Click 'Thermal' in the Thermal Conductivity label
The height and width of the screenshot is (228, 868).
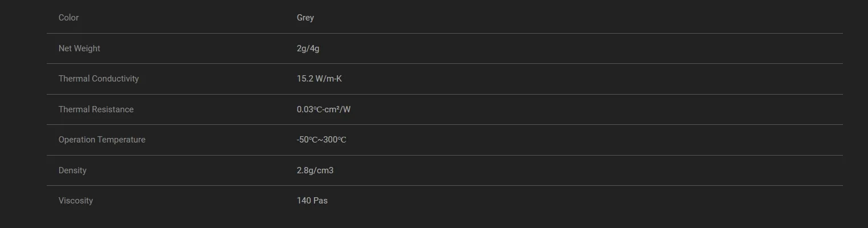73,79
